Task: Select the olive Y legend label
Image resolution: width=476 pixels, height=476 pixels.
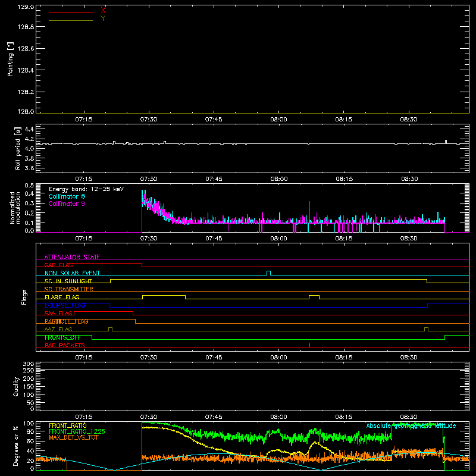Action: 103,18
